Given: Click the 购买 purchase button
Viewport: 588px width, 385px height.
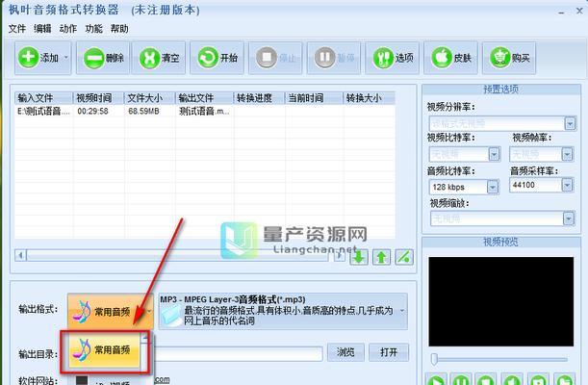Looking at the screenshot, I should 509,58.
